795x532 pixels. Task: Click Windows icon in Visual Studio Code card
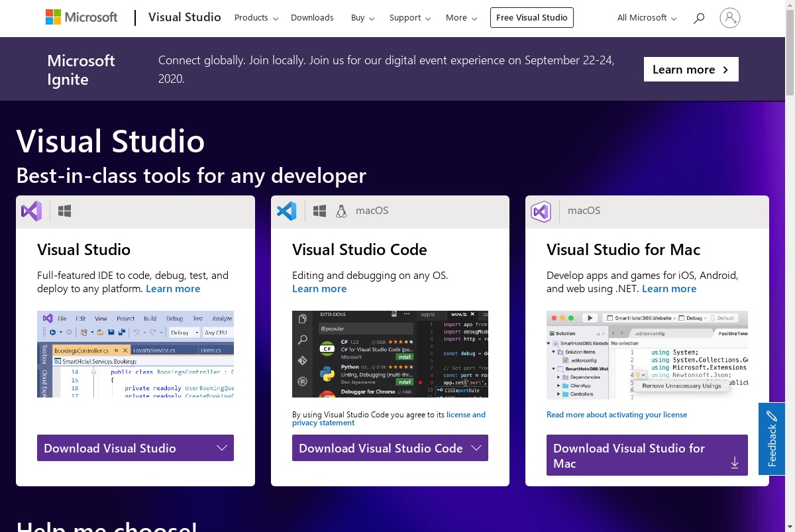[319, 211]
